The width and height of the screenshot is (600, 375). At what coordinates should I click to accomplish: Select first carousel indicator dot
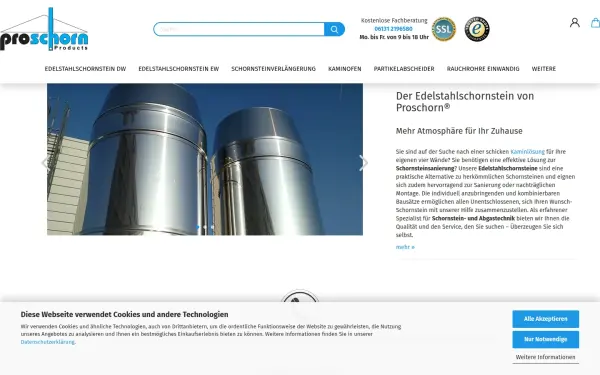197,227
